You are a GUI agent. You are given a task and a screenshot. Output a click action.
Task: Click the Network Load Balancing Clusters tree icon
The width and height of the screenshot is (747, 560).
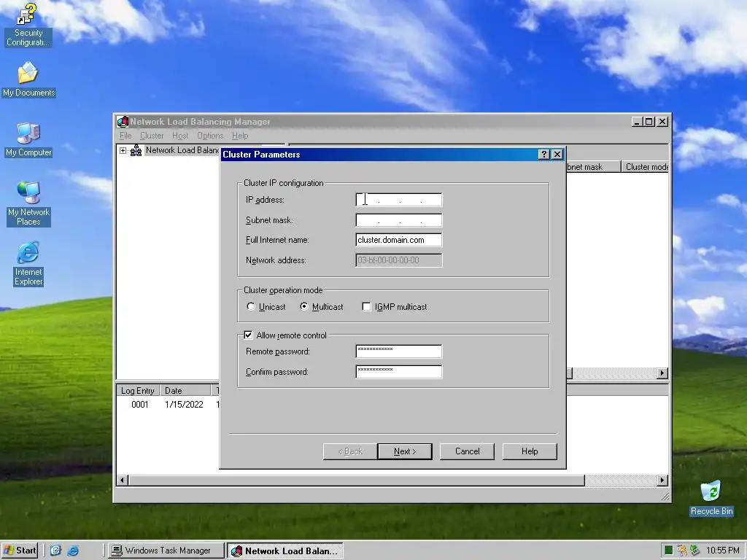(x=136, y=150)
